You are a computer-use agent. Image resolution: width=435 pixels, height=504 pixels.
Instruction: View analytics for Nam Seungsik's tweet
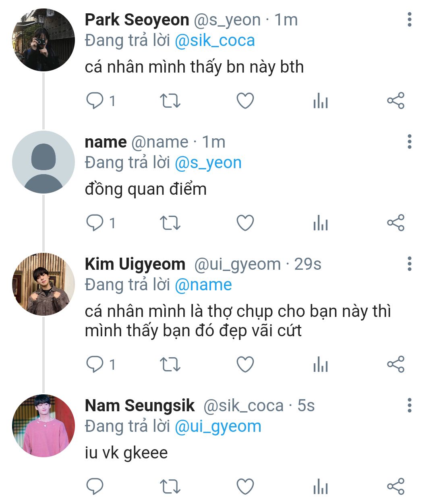[320, 486]
